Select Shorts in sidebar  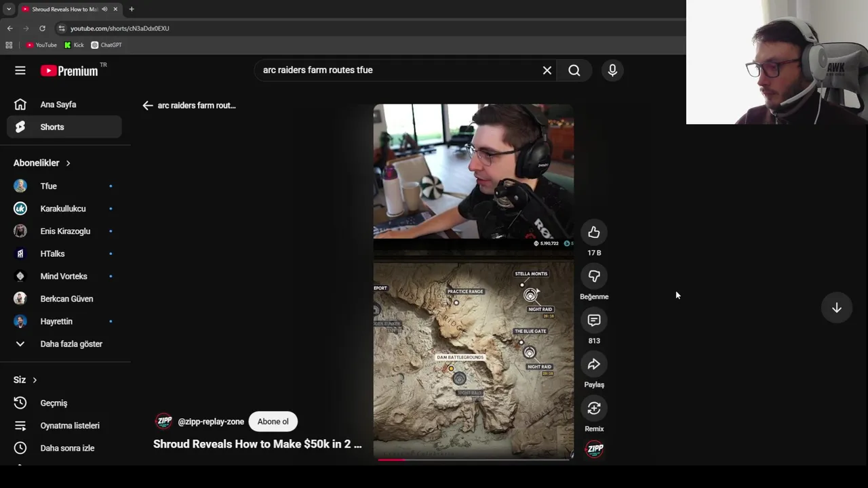64,127
